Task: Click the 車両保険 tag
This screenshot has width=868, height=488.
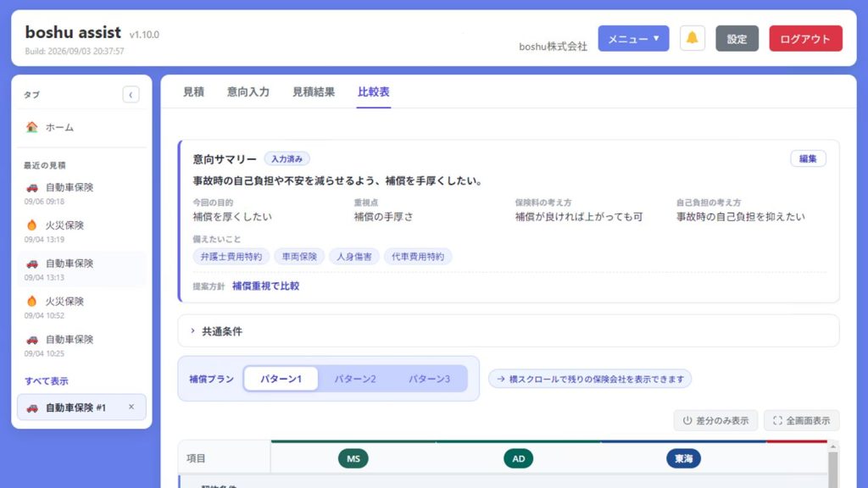Action: coord(299,257)
